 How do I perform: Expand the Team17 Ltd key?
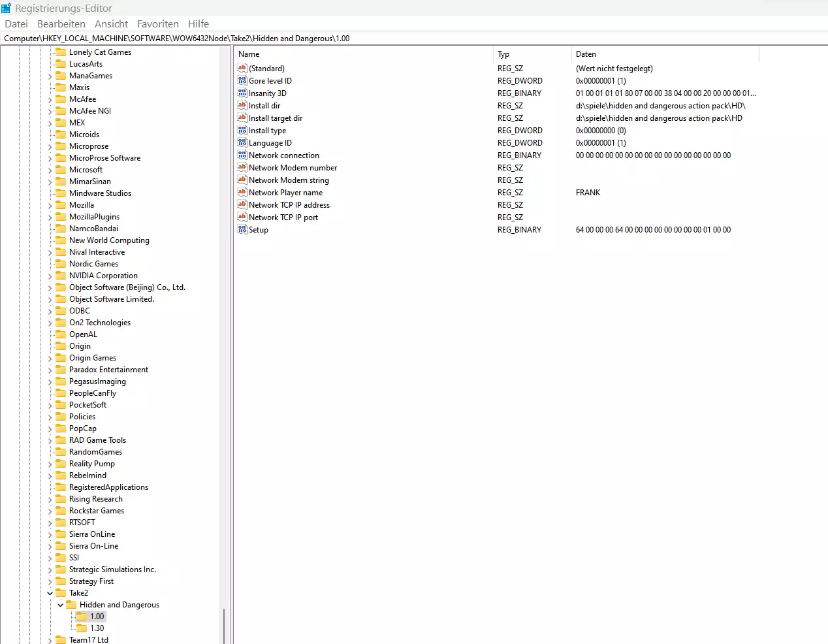pos(50,640)
